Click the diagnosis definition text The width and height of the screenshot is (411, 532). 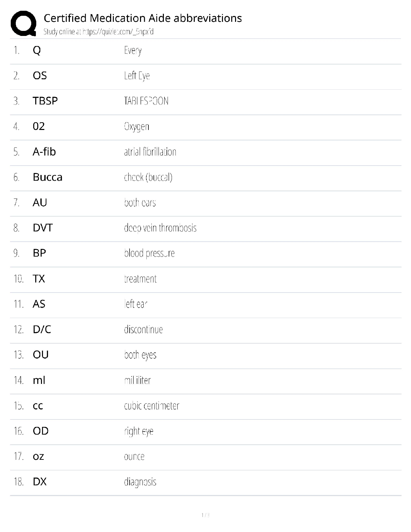pyautogui.click(x=140, y=482)
